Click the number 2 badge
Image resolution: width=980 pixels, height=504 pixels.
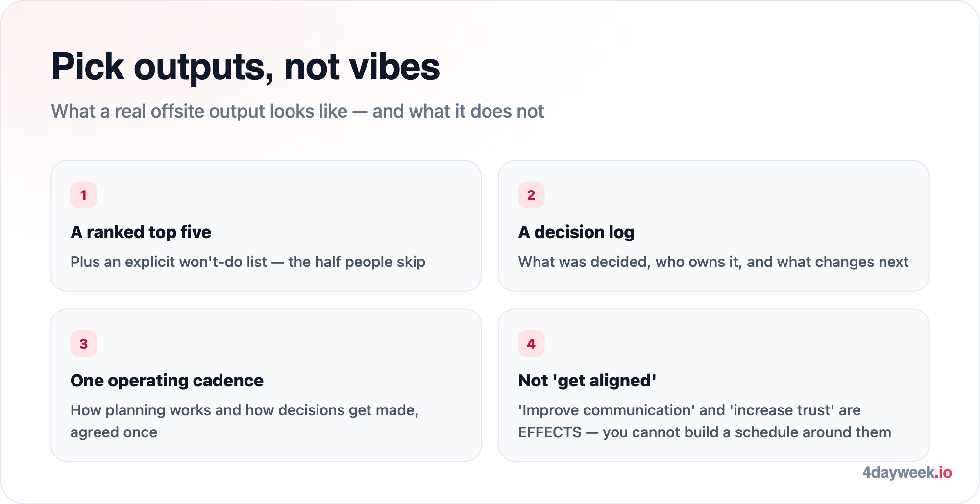531,195
